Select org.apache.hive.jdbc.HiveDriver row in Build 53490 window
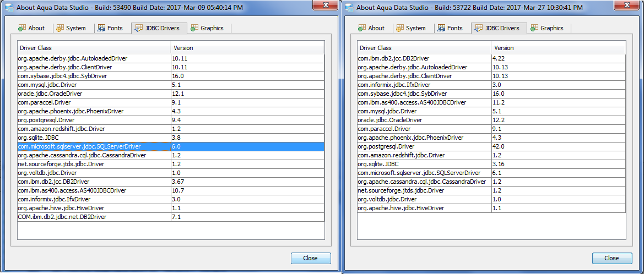 (171, 208)
